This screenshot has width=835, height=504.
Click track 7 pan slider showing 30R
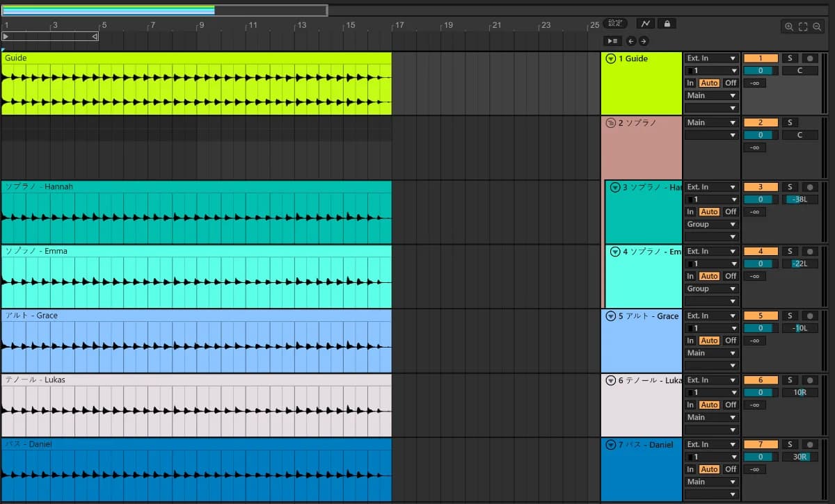coord(800,457)
